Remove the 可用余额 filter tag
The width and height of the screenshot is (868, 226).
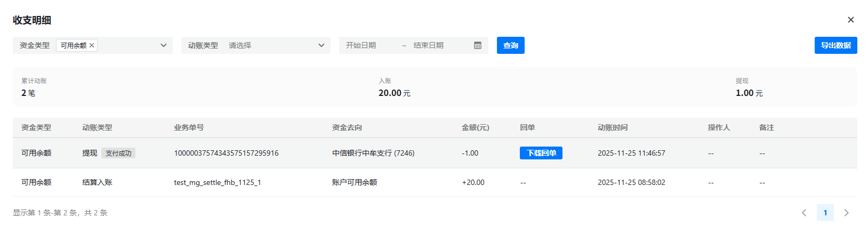[x=92, y=45]
